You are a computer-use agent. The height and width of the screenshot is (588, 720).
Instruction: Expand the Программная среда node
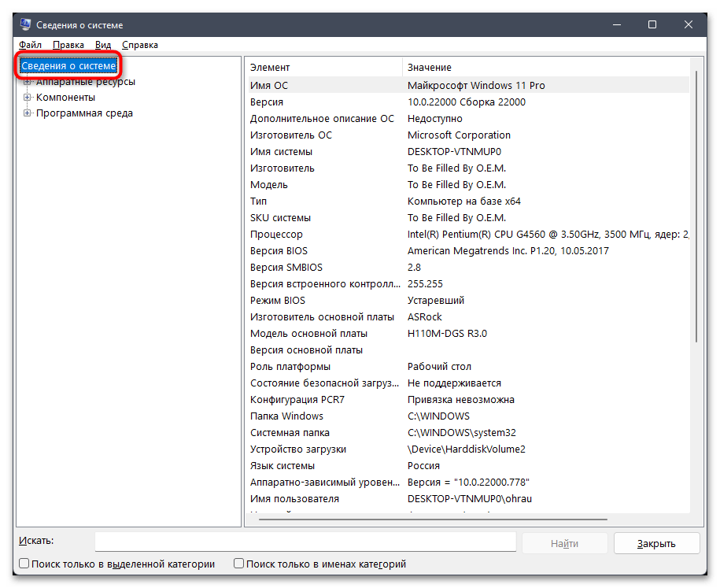coord(27,113)
